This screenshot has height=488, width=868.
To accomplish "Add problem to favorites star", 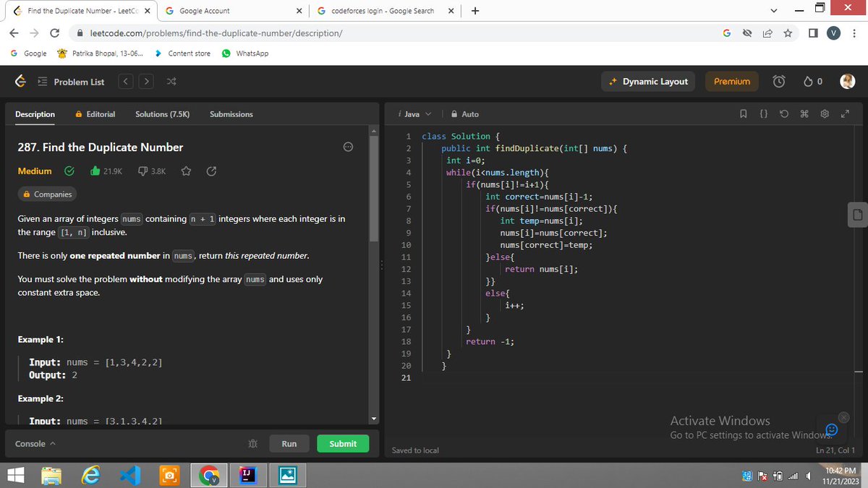I will coord(186,171).
